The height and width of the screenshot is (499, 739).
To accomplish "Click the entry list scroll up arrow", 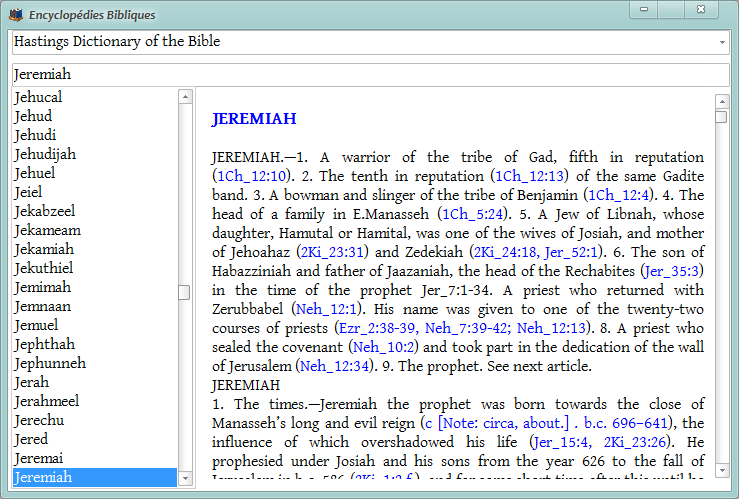I will pos(185,97).
